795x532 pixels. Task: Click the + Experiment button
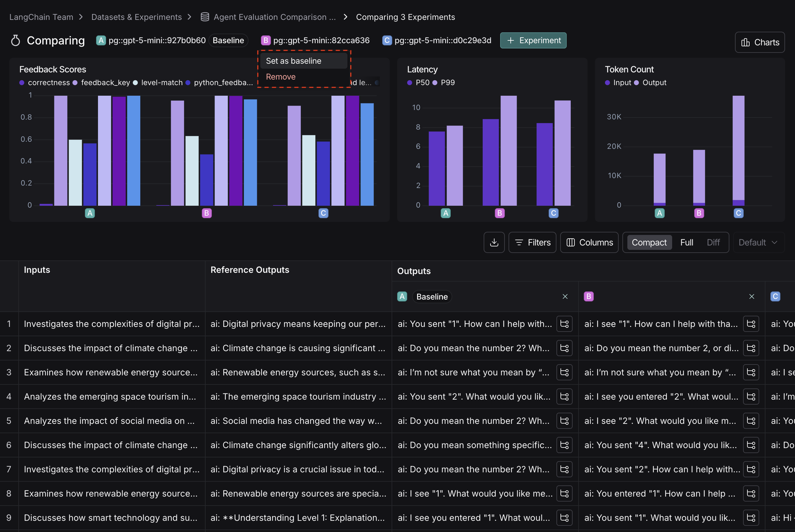click(x=533, y=40)
